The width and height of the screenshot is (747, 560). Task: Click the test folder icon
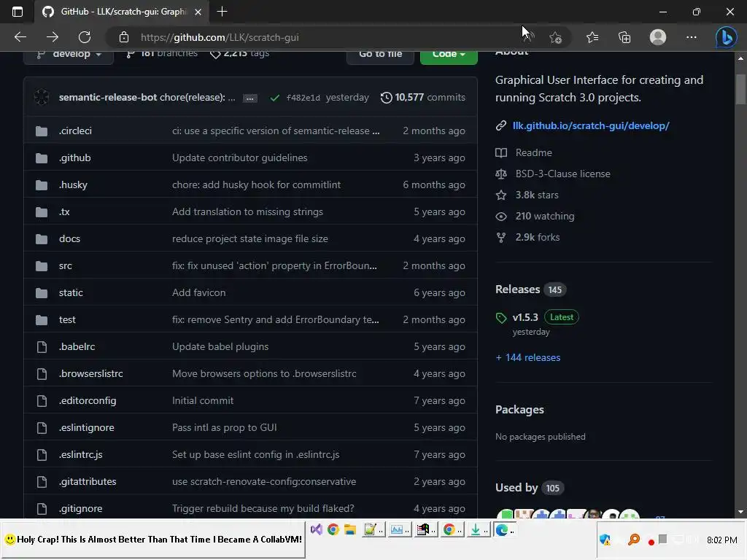(42, 319)
